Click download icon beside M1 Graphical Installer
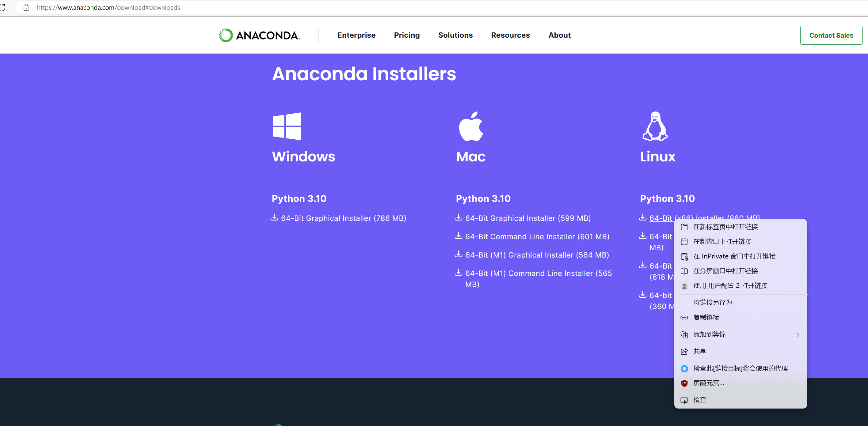The height and width of the screenshot is (426, 868). click(458, 254)
